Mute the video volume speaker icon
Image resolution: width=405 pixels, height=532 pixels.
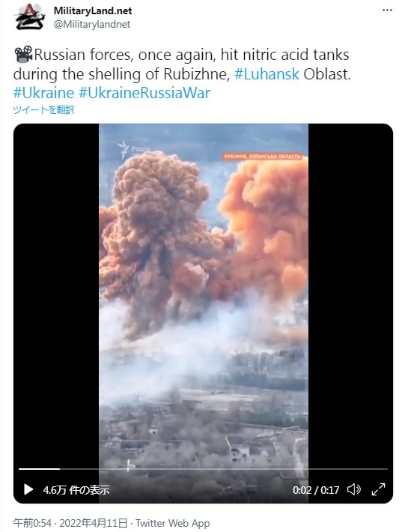pos(354,489)
